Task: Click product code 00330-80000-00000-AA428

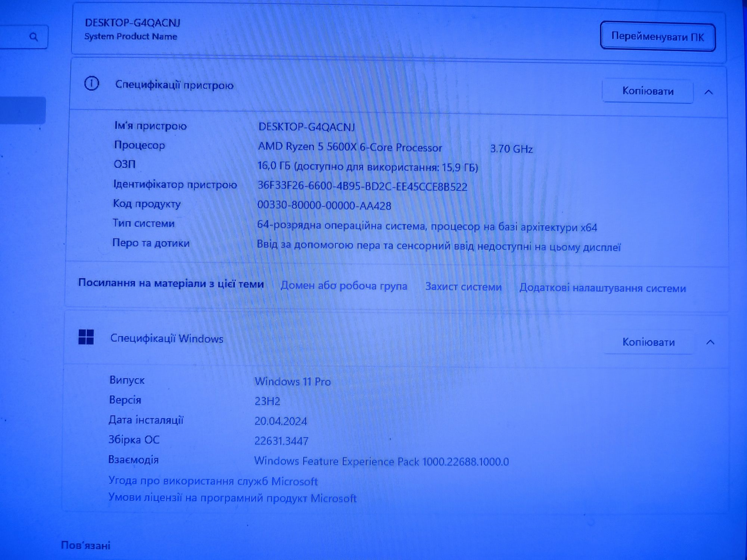Action: pos(324,205)
